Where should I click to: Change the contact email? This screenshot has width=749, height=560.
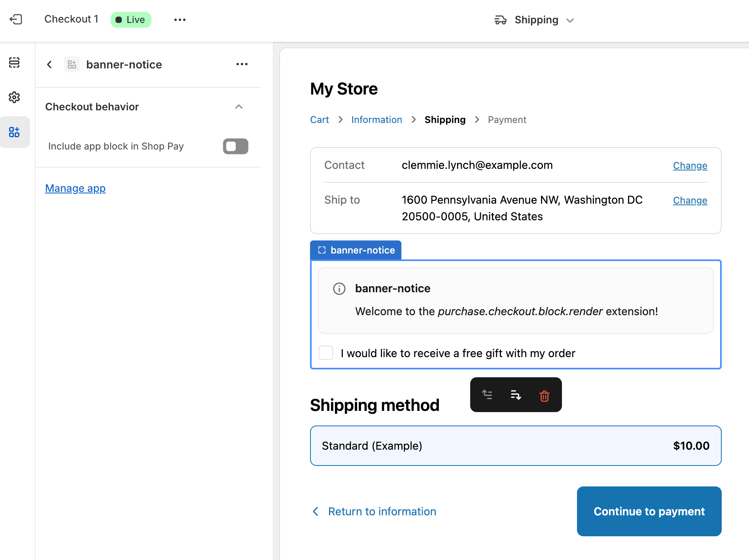click(690, 166)
